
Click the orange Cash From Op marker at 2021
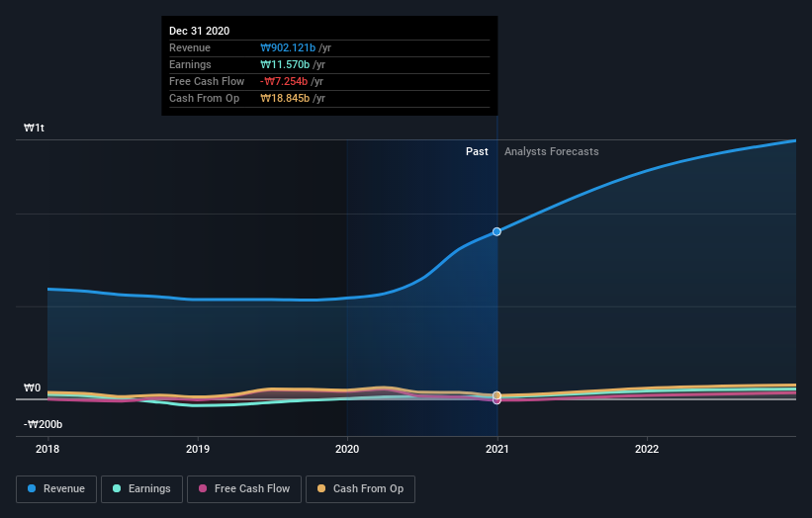pos(496,395)
